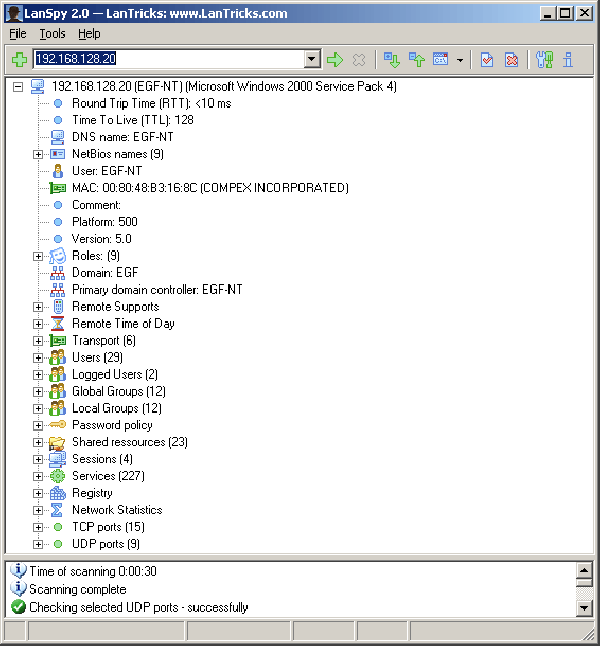
Task: Click the MAC network card icon
Action: tap(58, 188)
